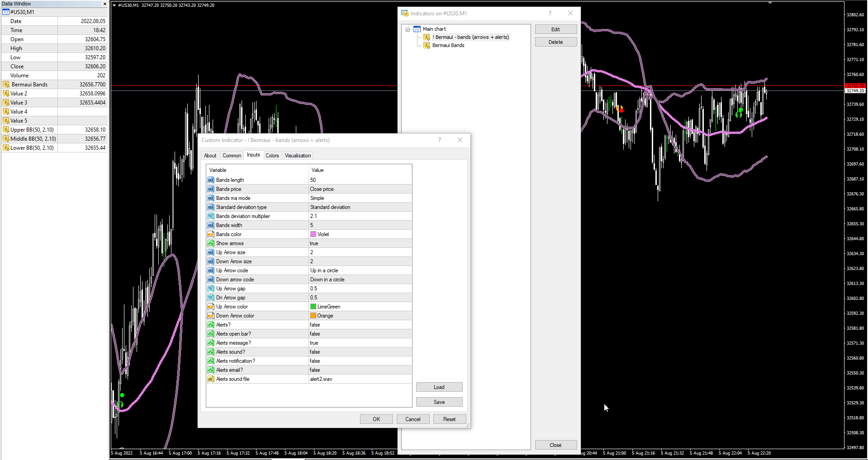Collapse the Main chart tree node
Viewport: 868px width, 460px height.
(408, 29)
